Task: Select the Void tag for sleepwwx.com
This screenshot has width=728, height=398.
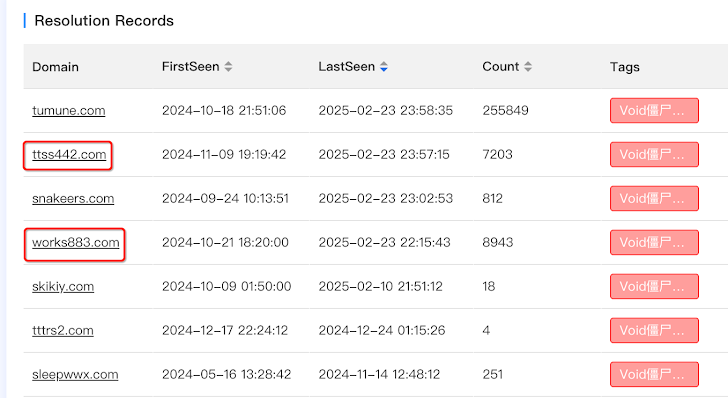Action: click(x=654, y=375)
